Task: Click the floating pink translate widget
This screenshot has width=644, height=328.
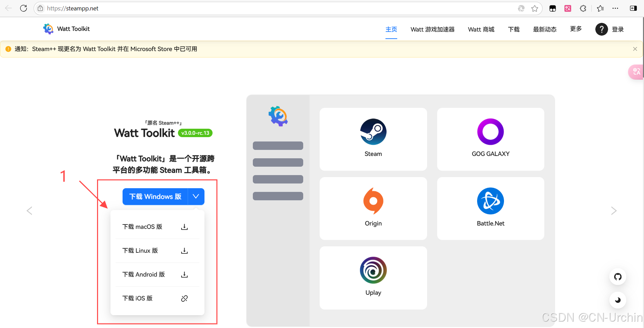Action: 636,72
